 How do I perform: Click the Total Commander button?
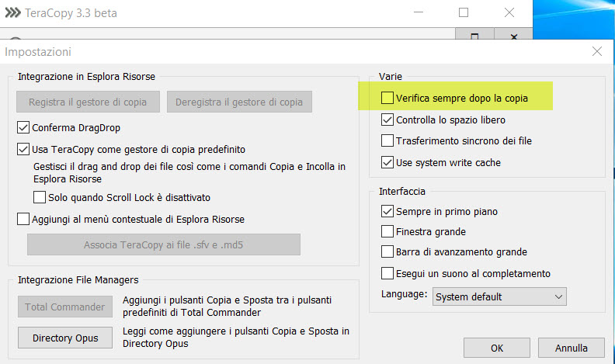(x=65, y=307)
